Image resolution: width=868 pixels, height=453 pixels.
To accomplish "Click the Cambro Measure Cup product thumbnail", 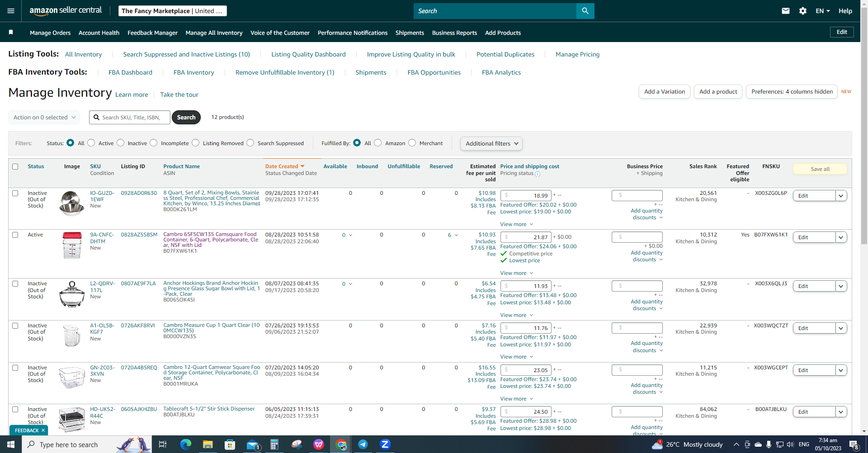I will pyautogui.click(x=72, y=335).
